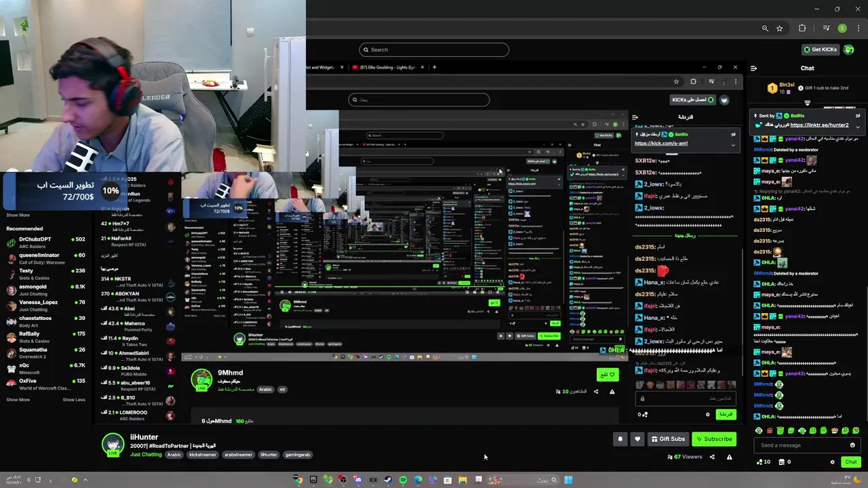Expand the list with Show More above Recommended
This screenshot has height=488, width=868.
(x=18, y=215)
